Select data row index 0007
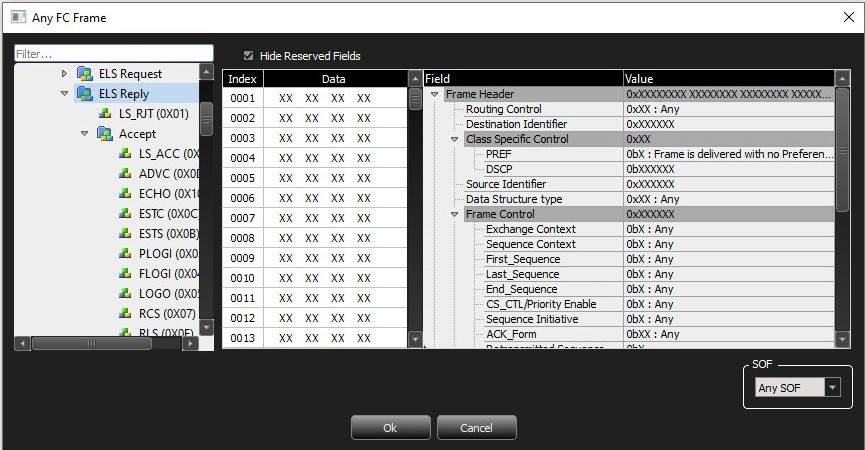 tap(314, 218)
